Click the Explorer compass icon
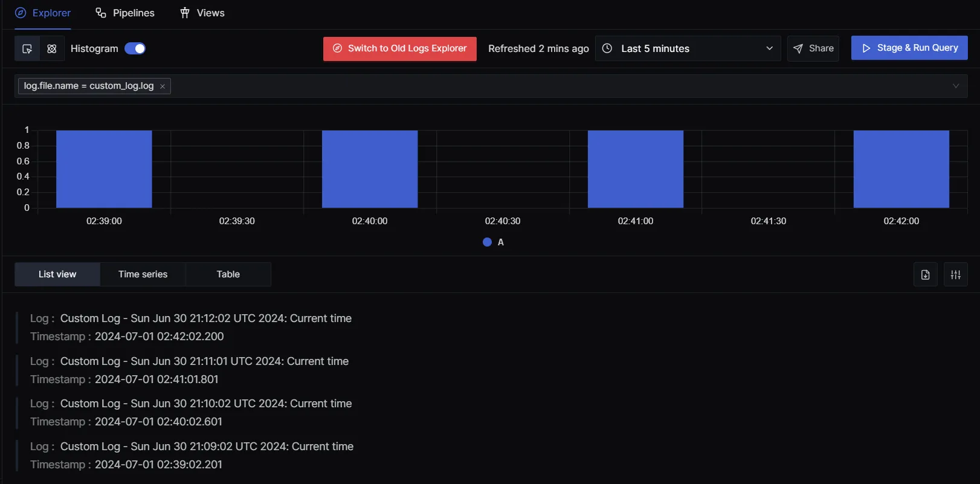This screenshot has height=484, width=980. pyautogui.click(x=21, y=13)
